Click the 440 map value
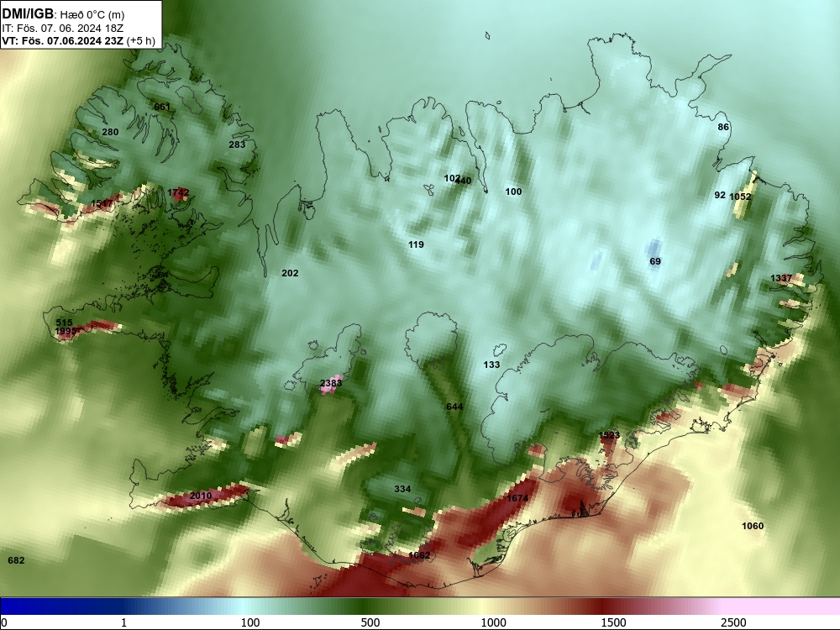Viewport: 840px width, 630px height. [x=464, y=181]
